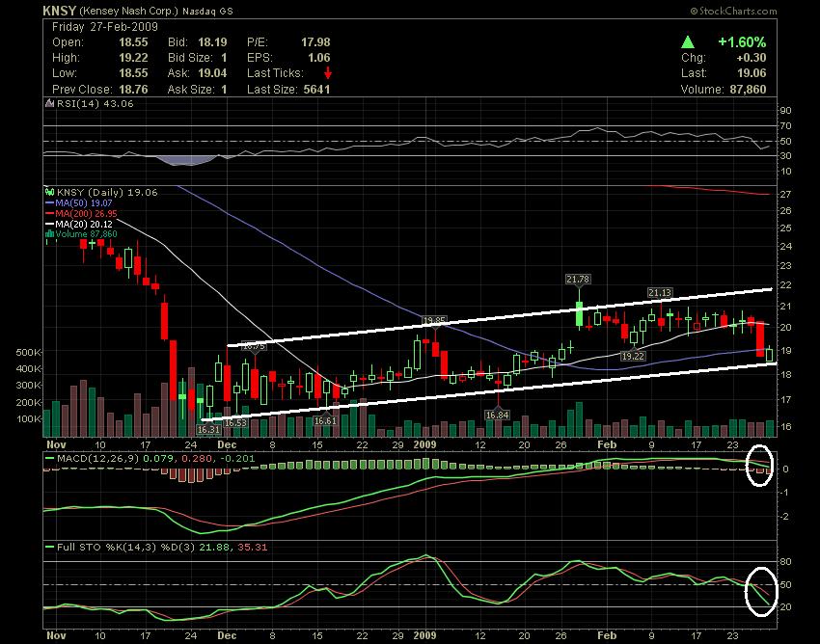Click the date Friday 27-Feb-2009
This screenshot has width=820, height=644.
(x=104, y=27)
